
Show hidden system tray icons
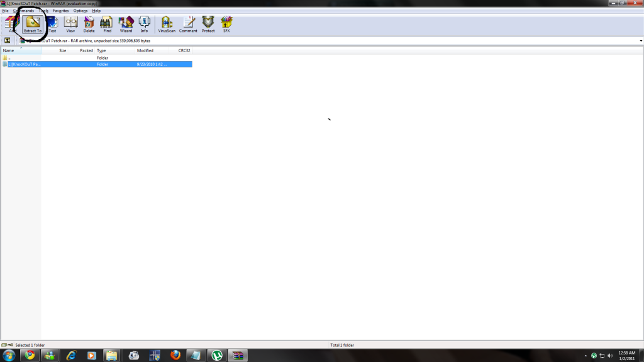tap(586, 356)
